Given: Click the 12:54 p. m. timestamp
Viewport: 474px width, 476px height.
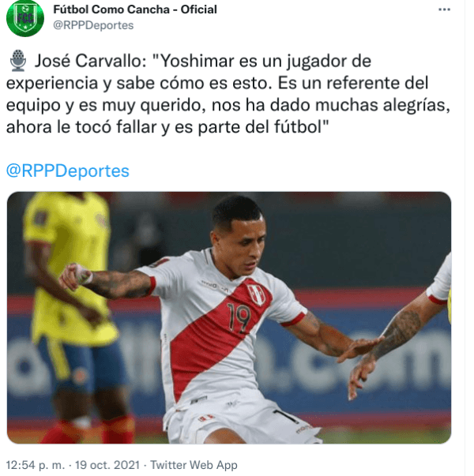Looking at the screenshot, I should tap(36, 465).
